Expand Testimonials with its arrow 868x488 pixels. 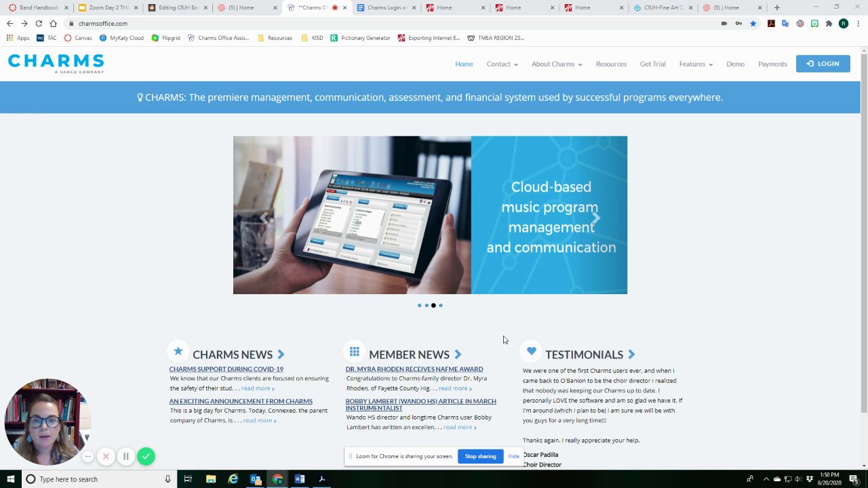[x=631, y=354]
